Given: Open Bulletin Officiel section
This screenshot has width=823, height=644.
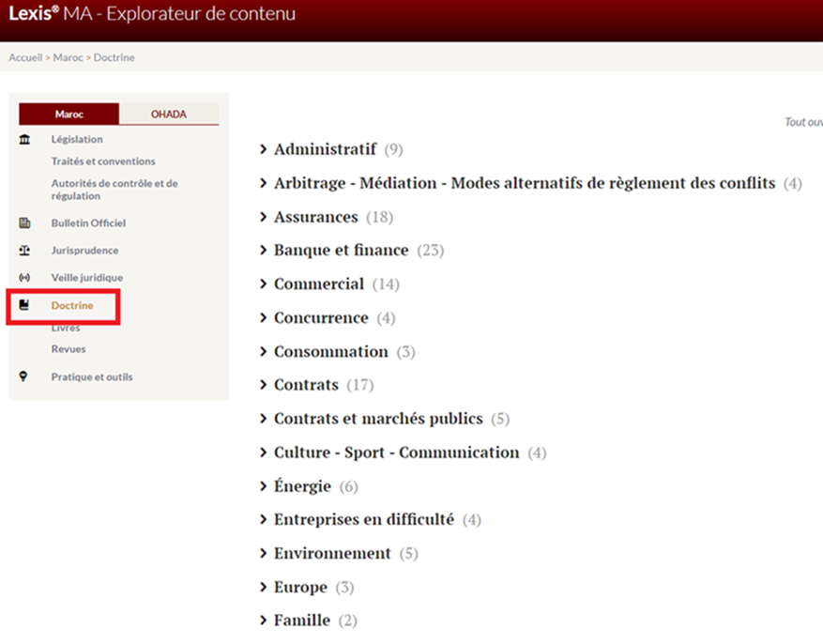Looking at the screenshot, I should 89,223.
